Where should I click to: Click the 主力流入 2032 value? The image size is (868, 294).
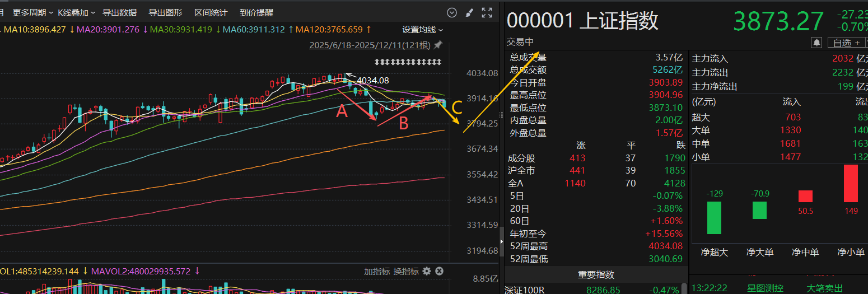click(x=843, y=58)
